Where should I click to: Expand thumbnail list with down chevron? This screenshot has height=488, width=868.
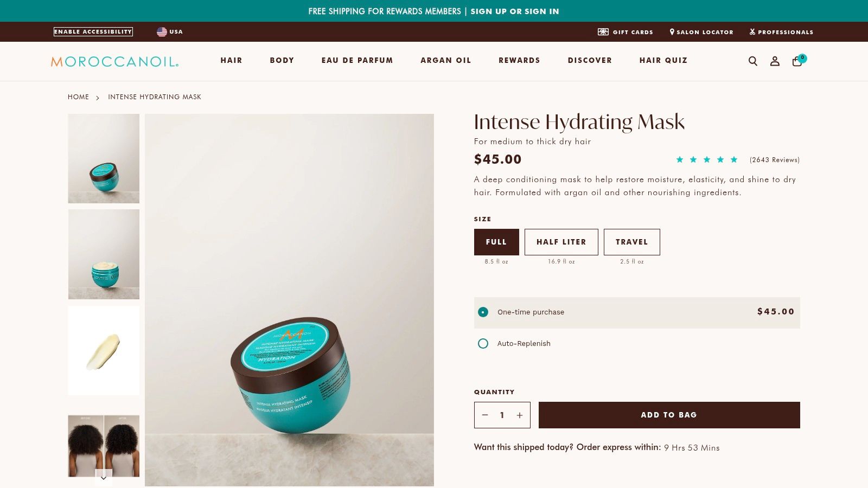(x=104, y=478)
